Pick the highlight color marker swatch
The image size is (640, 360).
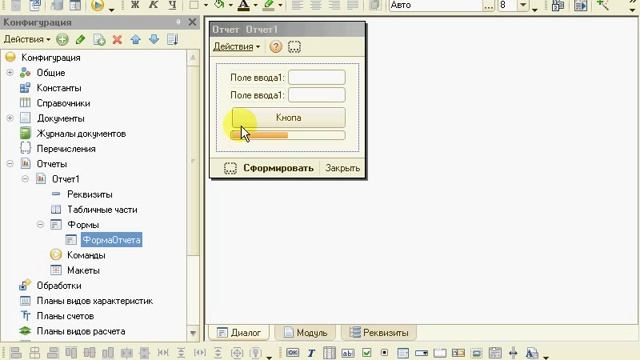[269, 5]
